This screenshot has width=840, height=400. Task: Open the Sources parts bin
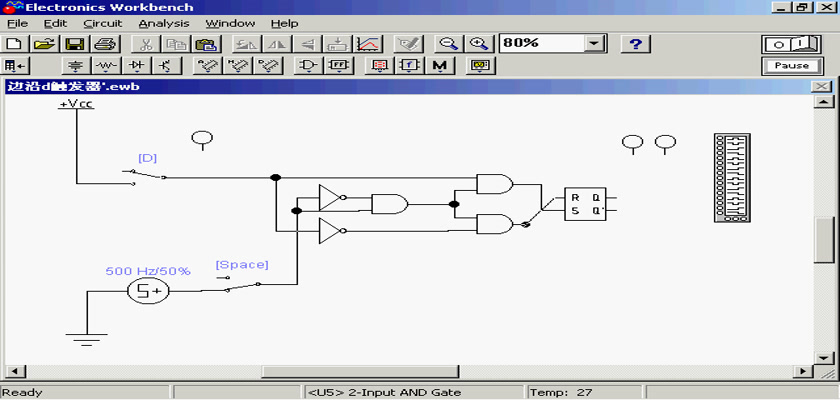pos(77,66)
